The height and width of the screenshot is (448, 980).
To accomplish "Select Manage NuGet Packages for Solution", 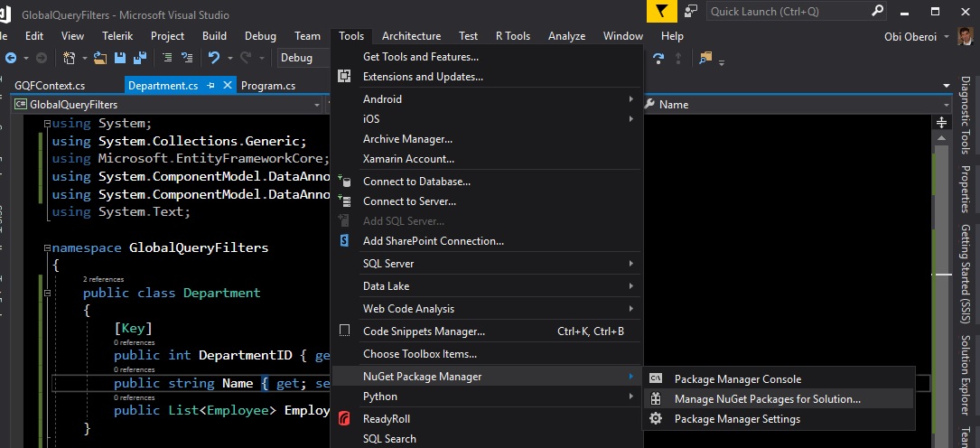I will [x=767, y=398].
